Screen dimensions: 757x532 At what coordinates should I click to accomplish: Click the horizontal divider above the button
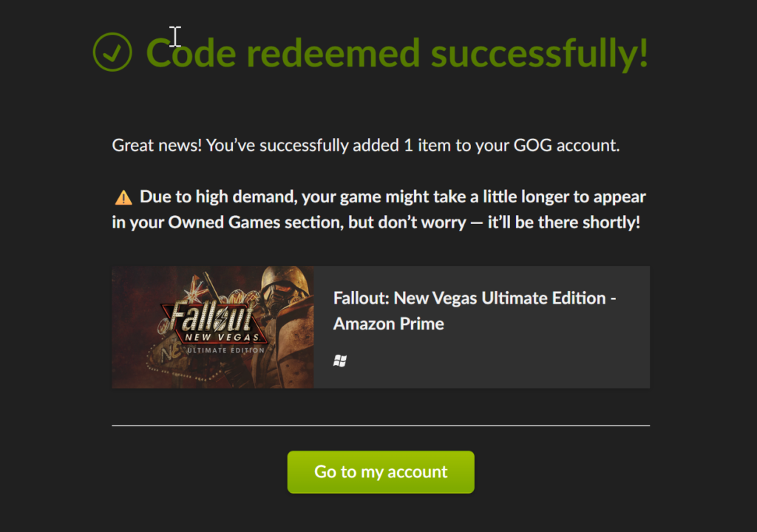[380, 426]
